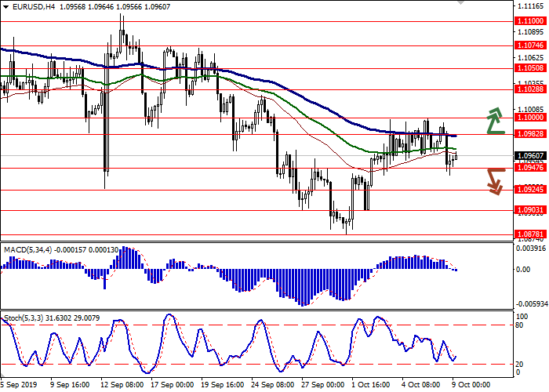The height and width of the screenshot is (392, 549).
Task: Click the red downward arrow marker
Action: (494, 180)
